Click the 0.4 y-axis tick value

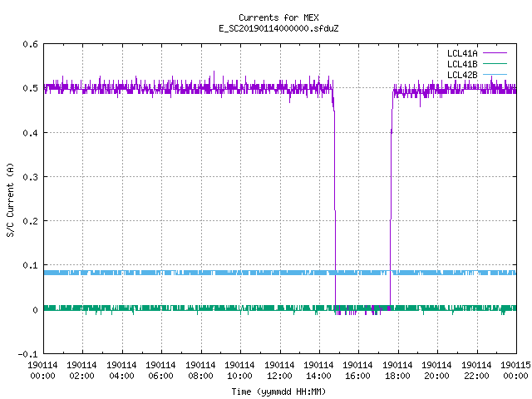(x=30, y=133)
